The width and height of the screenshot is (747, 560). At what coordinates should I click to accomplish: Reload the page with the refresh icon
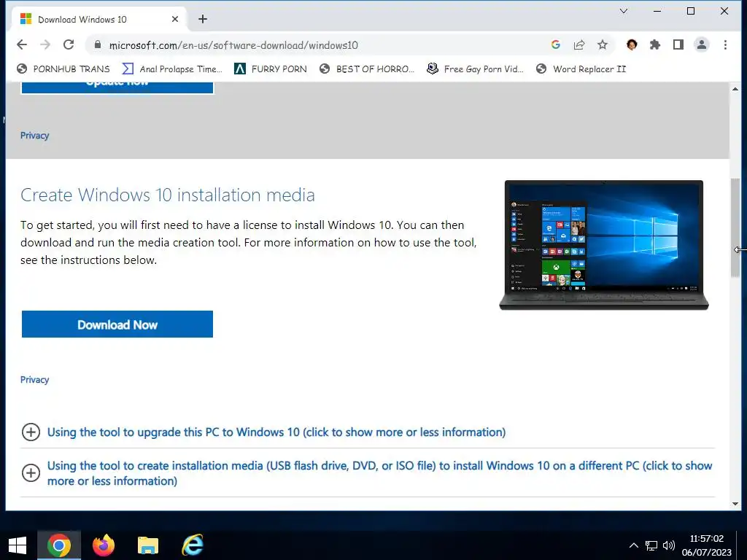tap(69, 44)
